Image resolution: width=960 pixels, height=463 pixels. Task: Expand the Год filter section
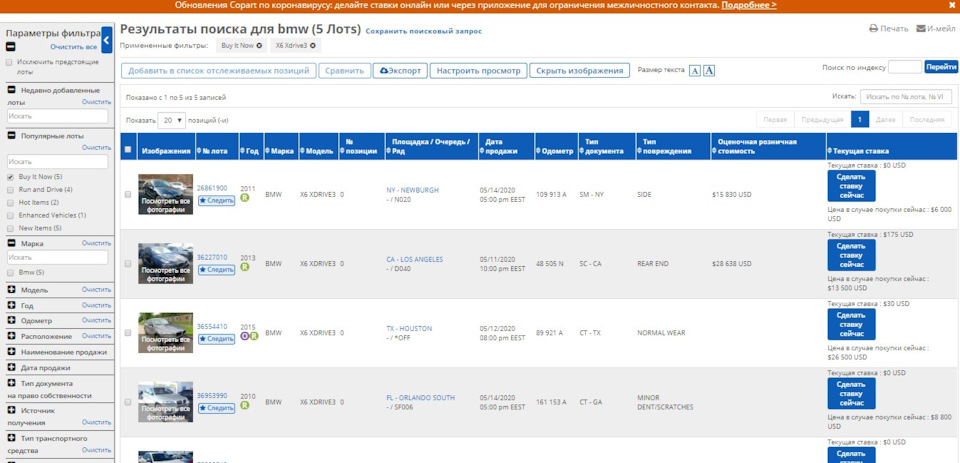(x=11, y=305)
